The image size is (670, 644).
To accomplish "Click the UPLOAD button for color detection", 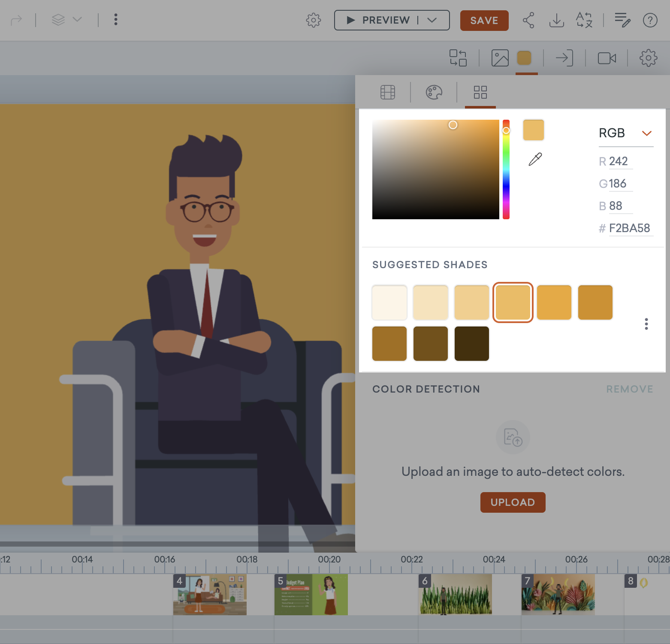I will click(513, 502).
